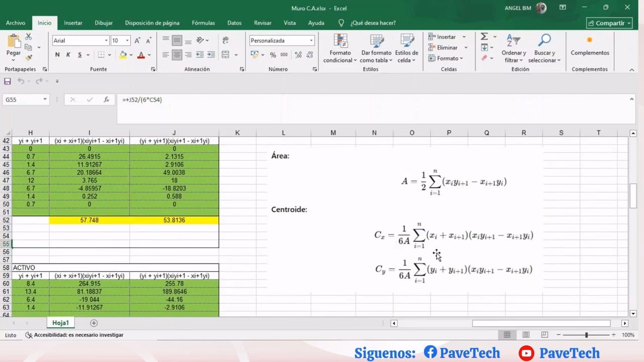Toggle center horizontal alignment
Screen dimensions: 644x362
pyautogui.click(x=177, y=55)
